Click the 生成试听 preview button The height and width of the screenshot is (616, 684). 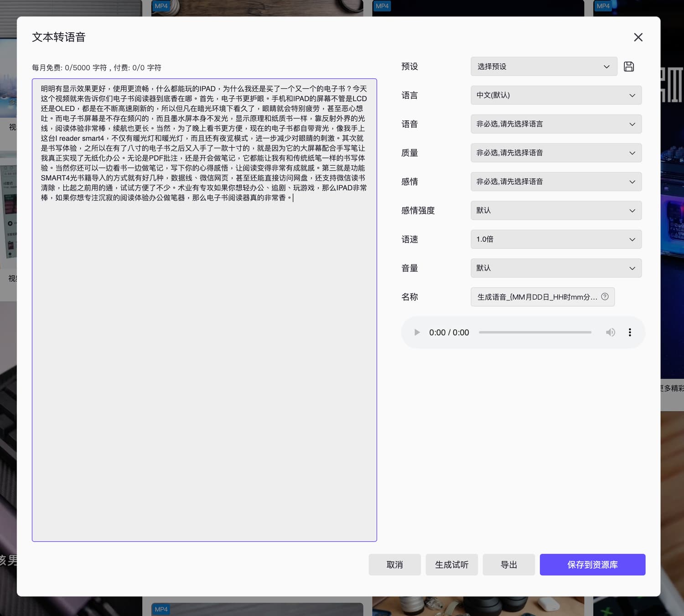[x=451, y=564]
